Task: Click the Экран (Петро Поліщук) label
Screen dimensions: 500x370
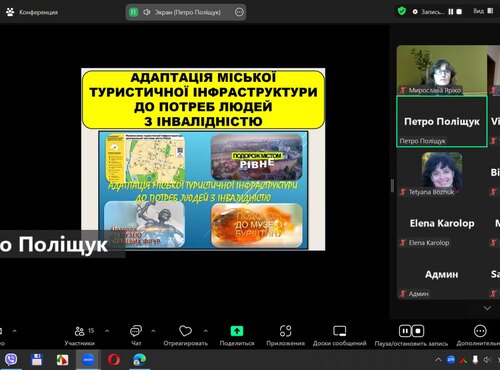Action: 188,12
